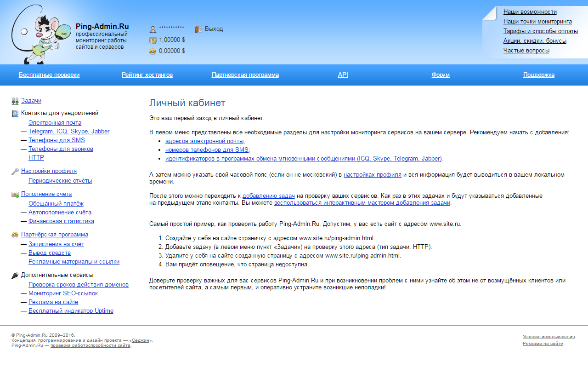Open the HTTP contacts link

click(x=36, y=158)
